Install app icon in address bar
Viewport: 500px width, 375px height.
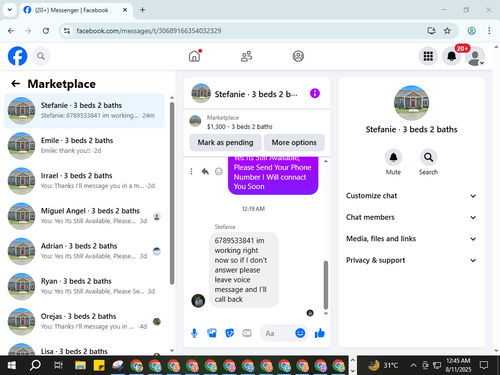(x=431, y=31)
